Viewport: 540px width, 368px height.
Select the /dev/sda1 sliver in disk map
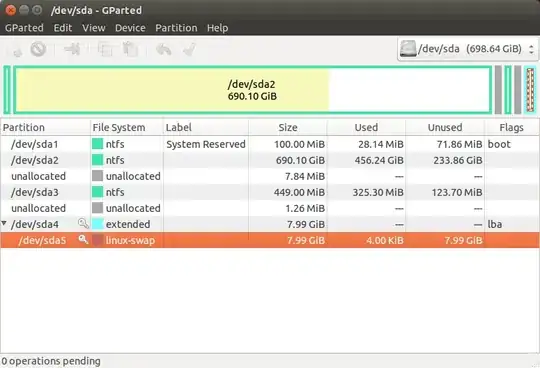tap(7, 90)
